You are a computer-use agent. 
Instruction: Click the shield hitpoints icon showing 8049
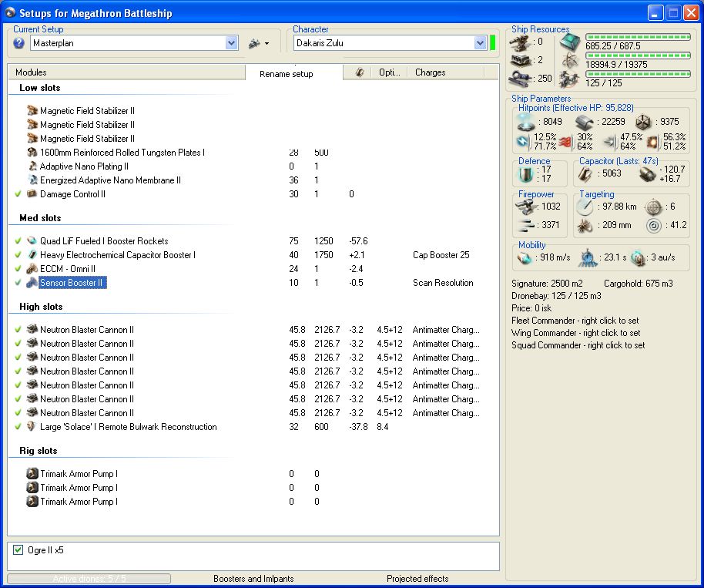[526, 122]
